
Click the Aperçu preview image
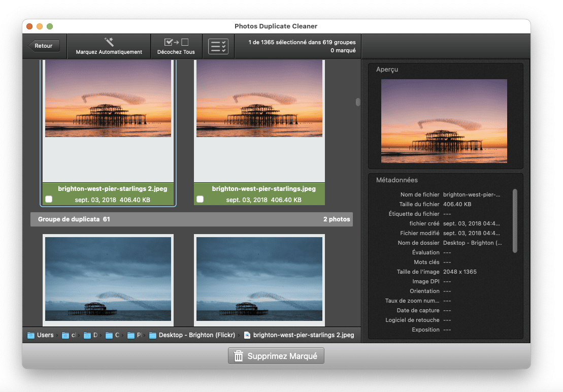(x=444, y=121)
